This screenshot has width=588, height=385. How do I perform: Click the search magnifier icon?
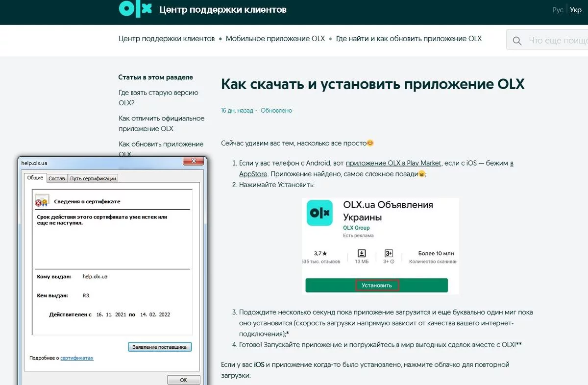pyautogui.click(x=517, y=41)
